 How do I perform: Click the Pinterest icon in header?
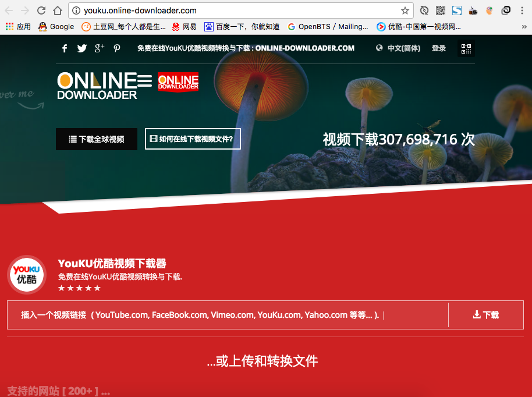[x=117, y=48]
